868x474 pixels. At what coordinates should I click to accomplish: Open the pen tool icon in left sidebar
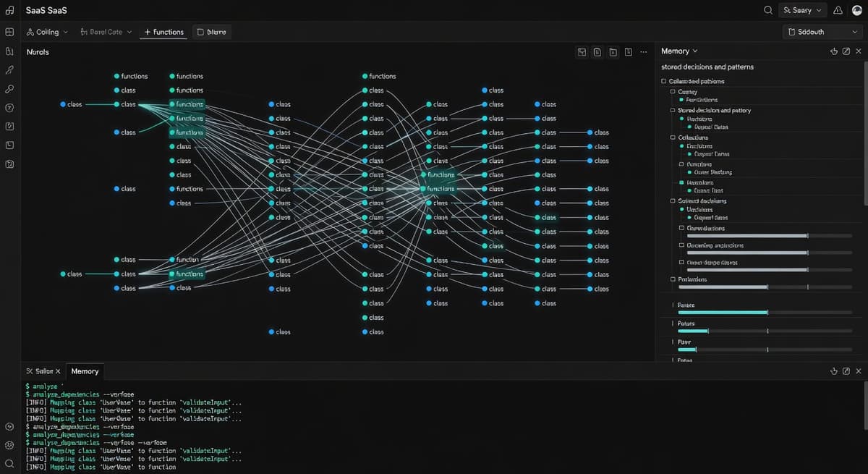click(9, 70)
